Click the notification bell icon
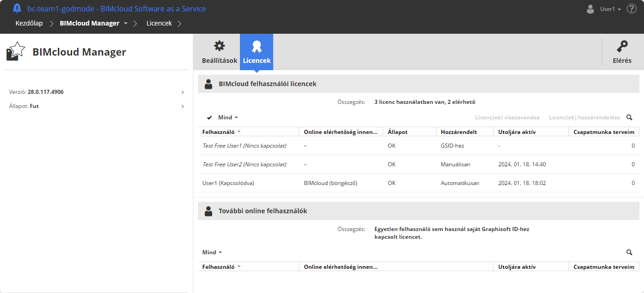This screenshot has height=293, width=644. tap(17, 8)
